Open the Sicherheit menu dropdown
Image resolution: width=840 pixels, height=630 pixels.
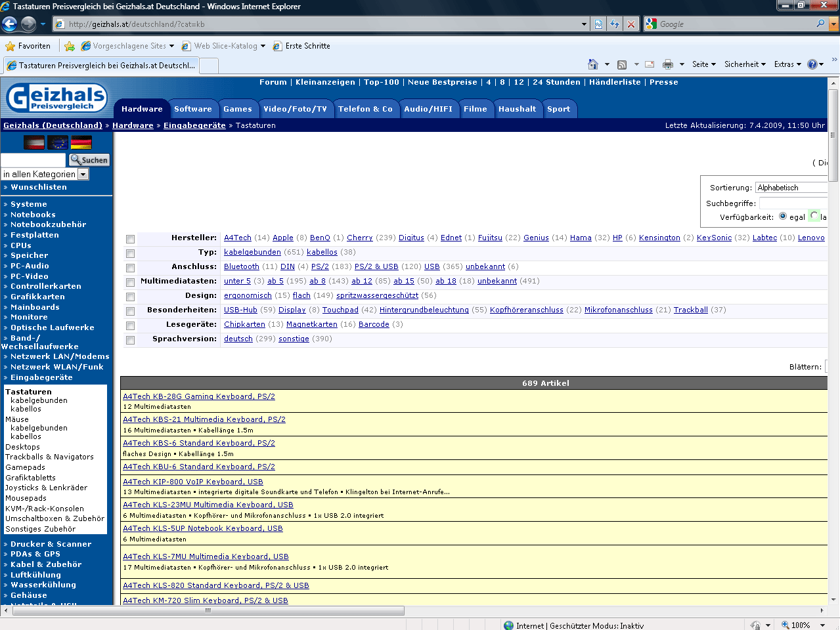point(745,64)
